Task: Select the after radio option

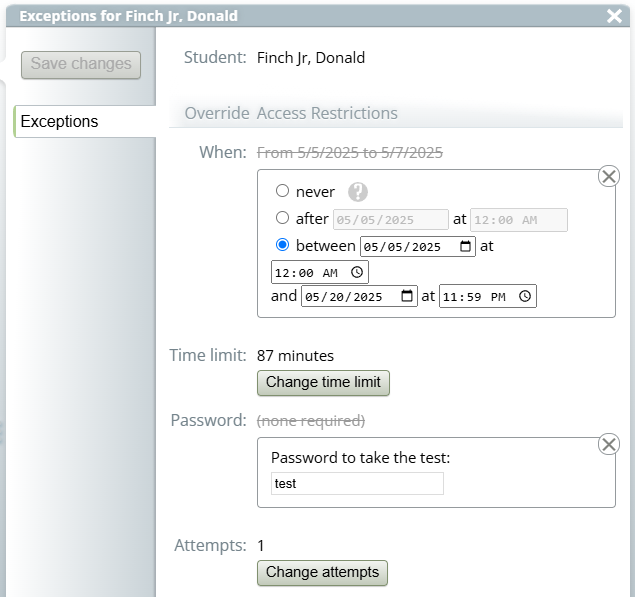Action: coord(282,218)
